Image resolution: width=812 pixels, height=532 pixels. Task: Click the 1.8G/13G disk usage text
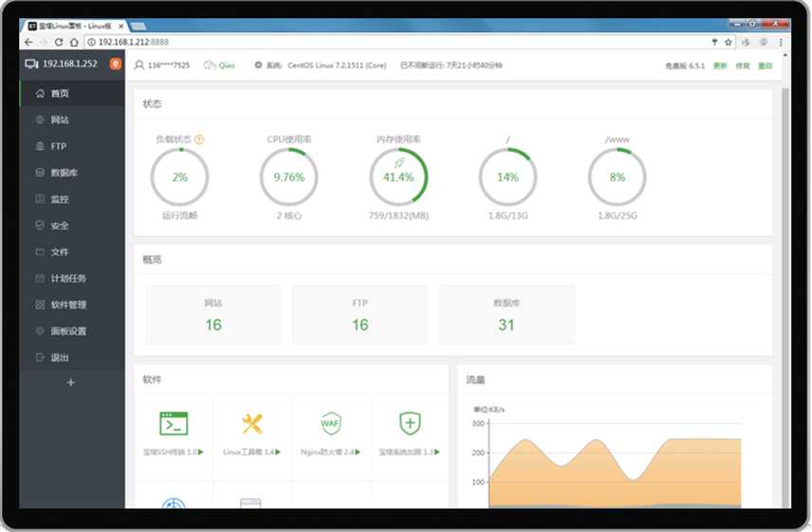click(508, 216)
